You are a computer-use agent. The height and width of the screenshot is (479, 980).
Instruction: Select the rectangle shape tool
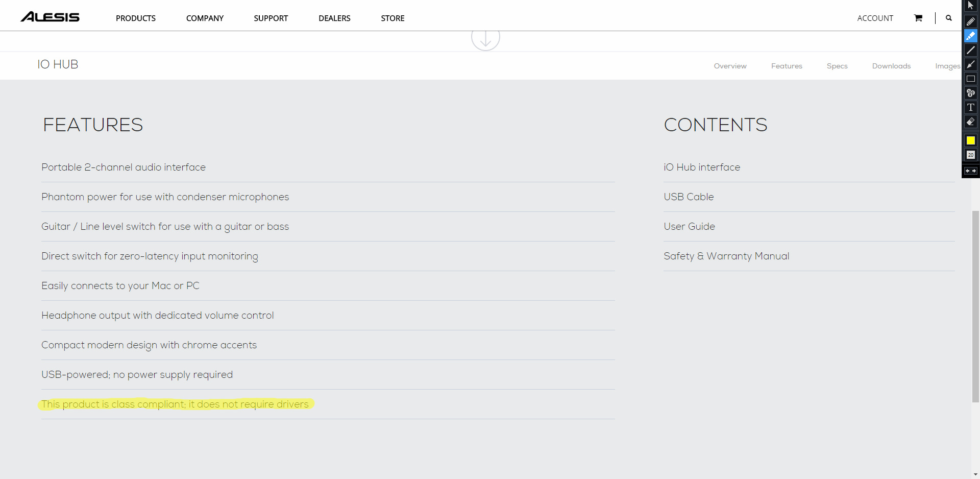coord(971,79)
